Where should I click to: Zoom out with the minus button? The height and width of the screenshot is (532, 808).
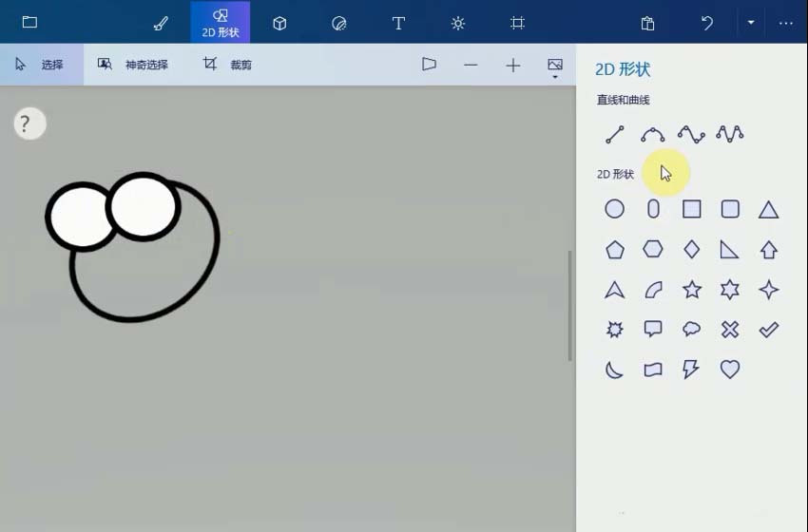coord(471,65)
